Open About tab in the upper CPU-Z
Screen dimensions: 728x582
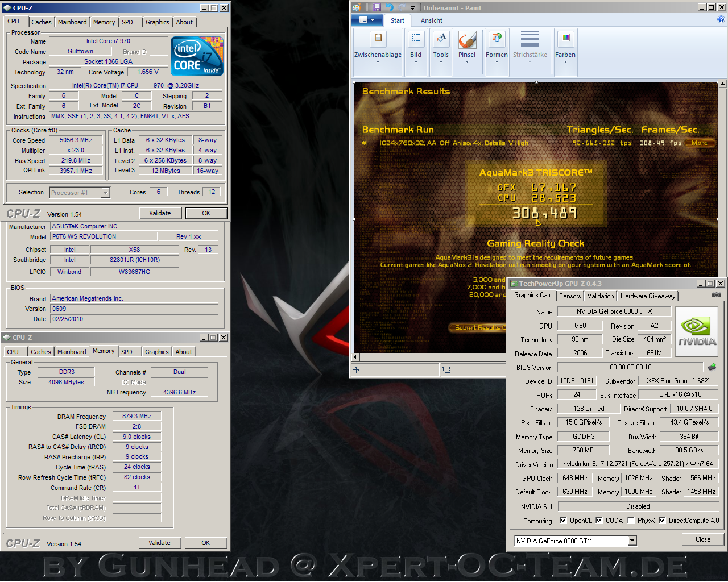(184, 22)
